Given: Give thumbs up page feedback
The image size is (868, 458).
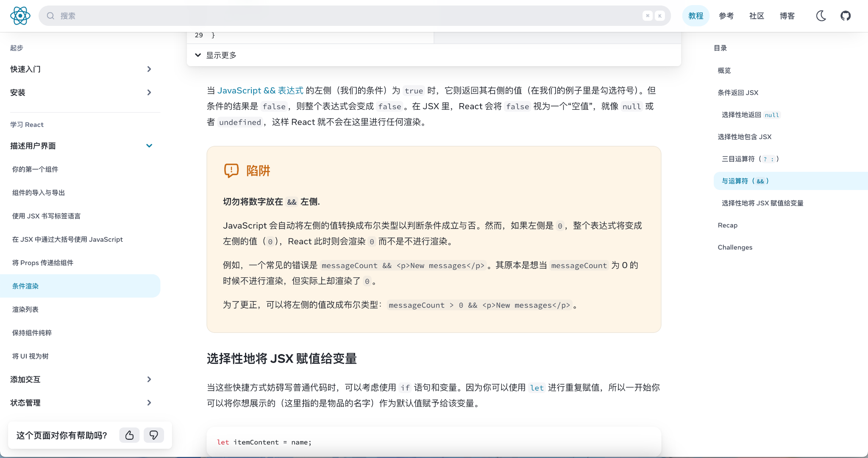Looking at the screenshot, I should tap(130, 435).
